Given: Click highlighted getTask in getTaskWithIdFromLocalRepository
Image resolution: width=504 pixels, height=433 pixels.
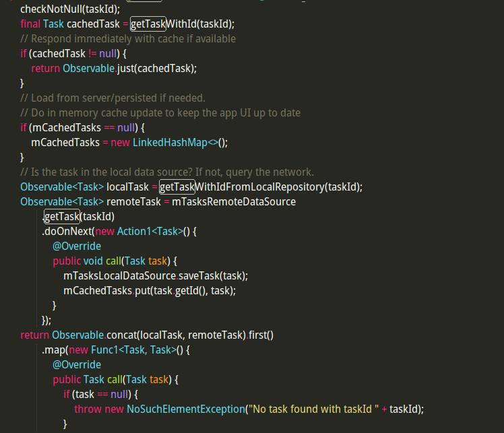Looking at the screenshot, I should pyautogui.click(x=177, y=187).
